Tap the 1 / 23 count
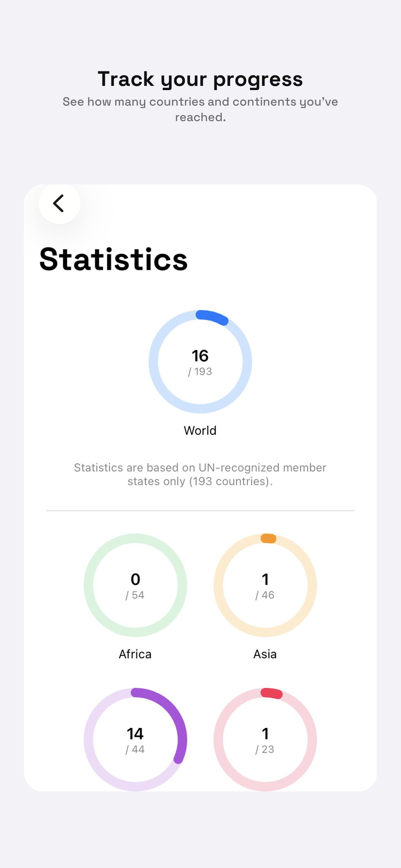 tap(265, 740)
